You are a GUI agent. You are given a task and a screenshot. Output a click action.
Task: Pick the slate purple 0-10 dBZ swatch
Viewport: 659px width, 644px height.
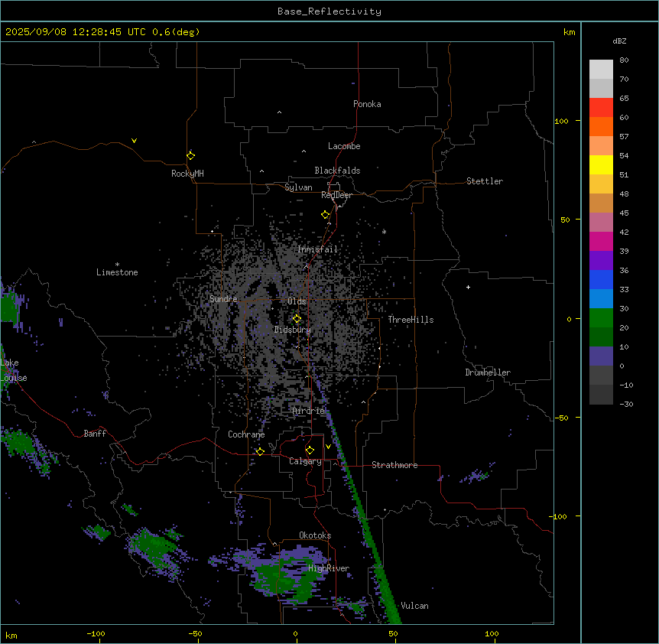point(601,356)
